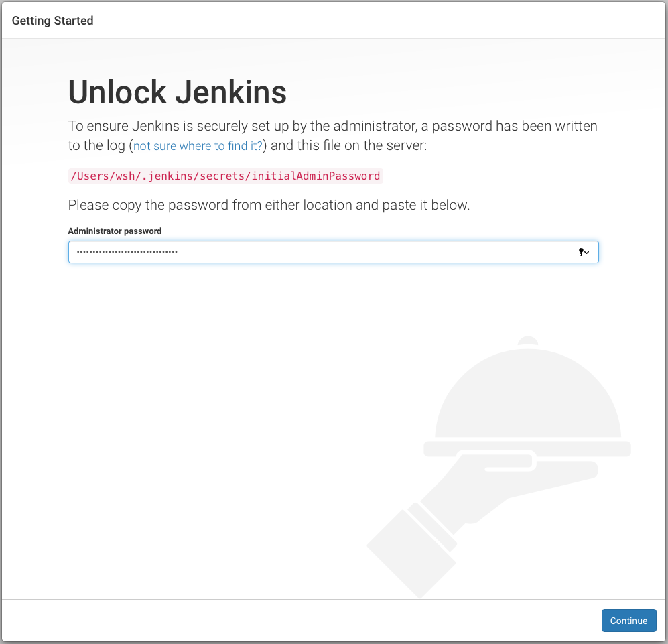Click the tray plate beneath the dome
668x644 pixels.
coord(527,449)
